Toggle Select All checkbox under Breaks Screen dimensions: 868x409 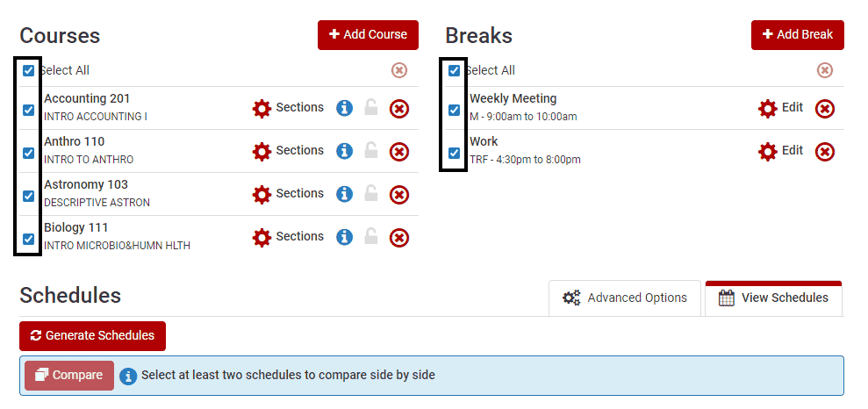pos(454,70)
